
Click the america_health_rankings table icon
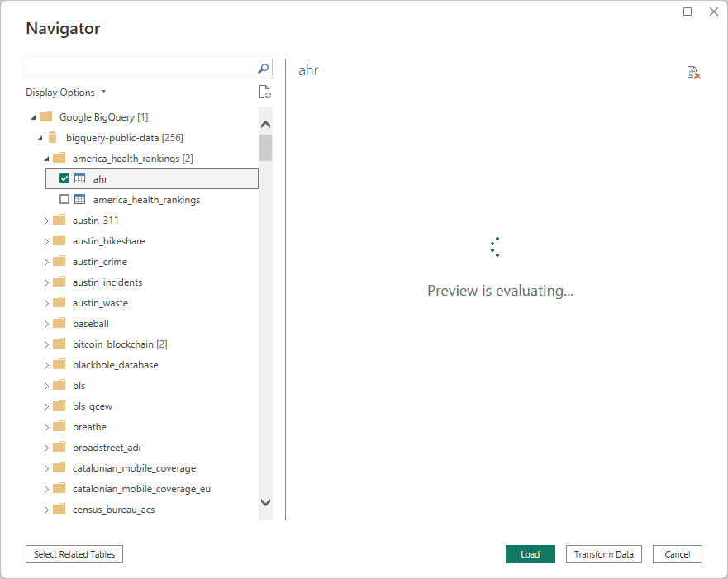[80, 200]
